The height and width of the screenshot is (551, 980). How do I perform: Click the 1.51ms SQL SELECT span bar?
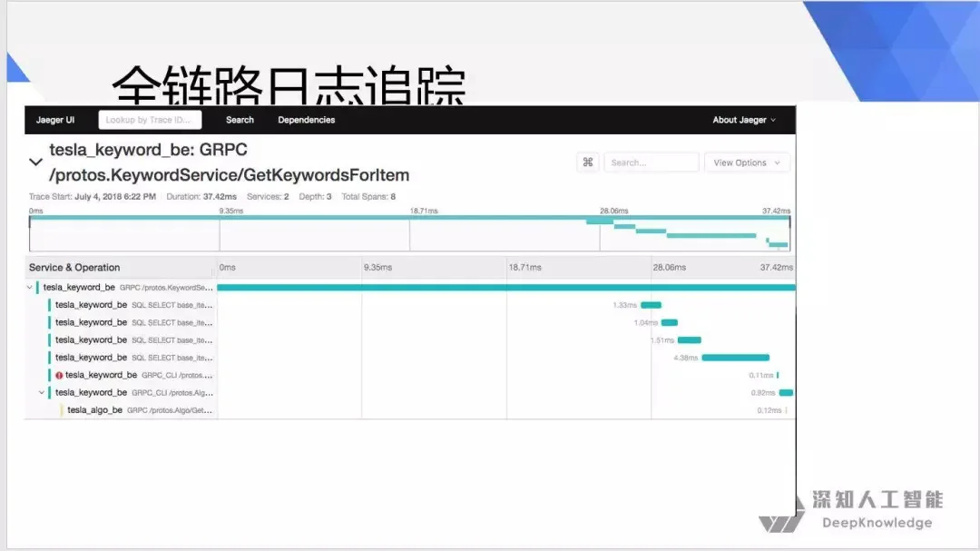tap(690, 340)
